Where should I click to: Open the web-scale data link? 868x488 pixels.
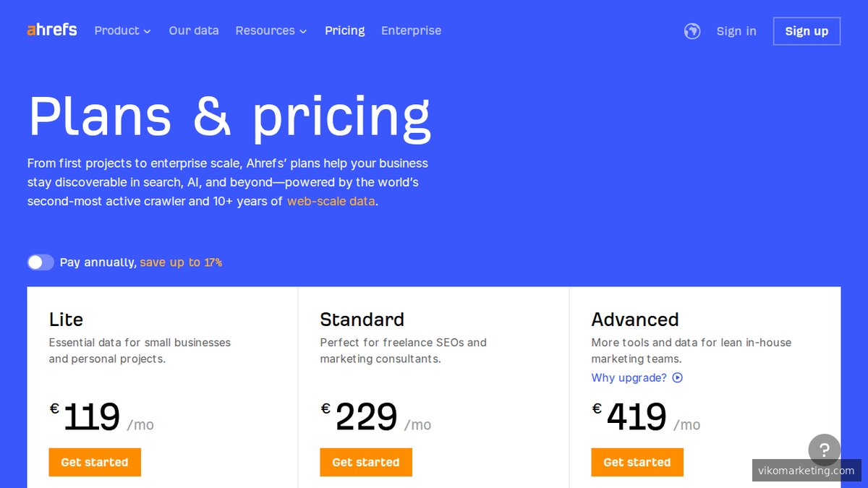point(331,201)
